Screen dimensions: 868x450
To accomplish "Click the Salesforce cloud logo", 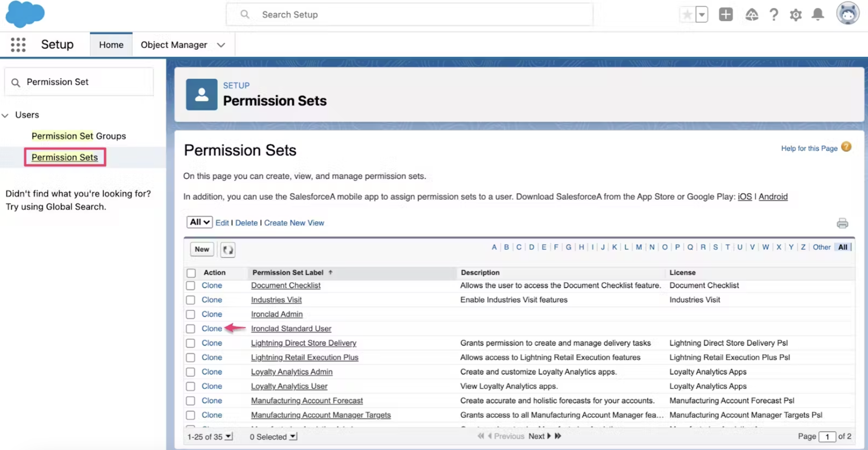I will [25, 14].
